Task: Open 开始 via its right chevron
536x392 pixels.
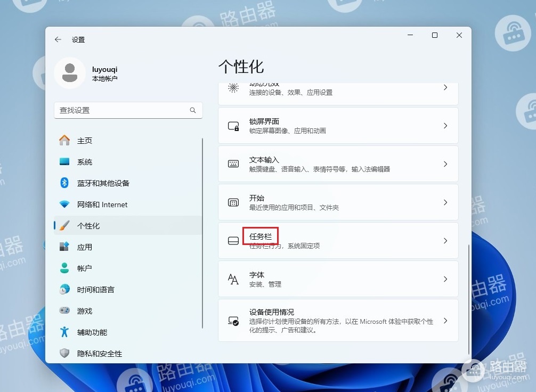Action: coord(445,202)
